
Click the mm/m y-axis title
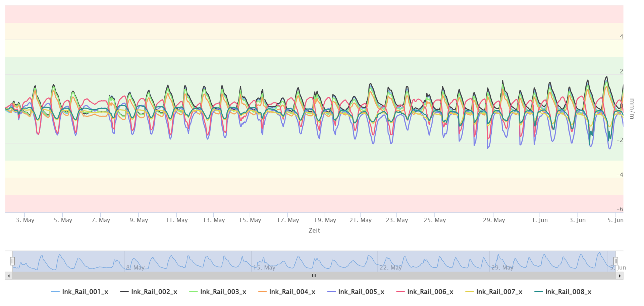click(x=632, y=109)
